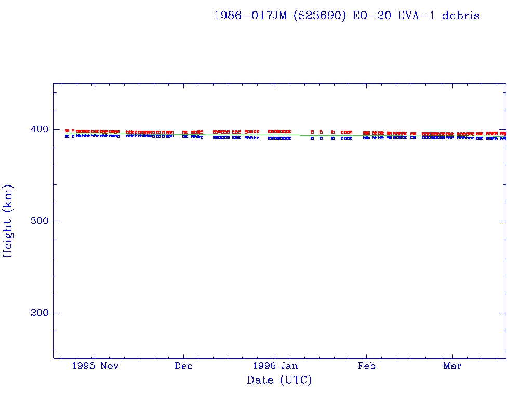
Task: Pick the rightmost red data marker
Action: (x=503, y=134)
